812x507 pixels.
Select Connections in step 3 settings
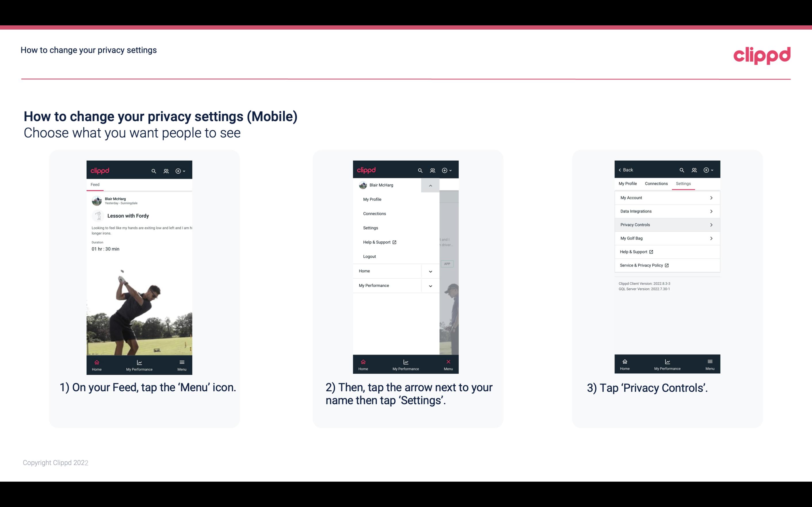point(656,183)
